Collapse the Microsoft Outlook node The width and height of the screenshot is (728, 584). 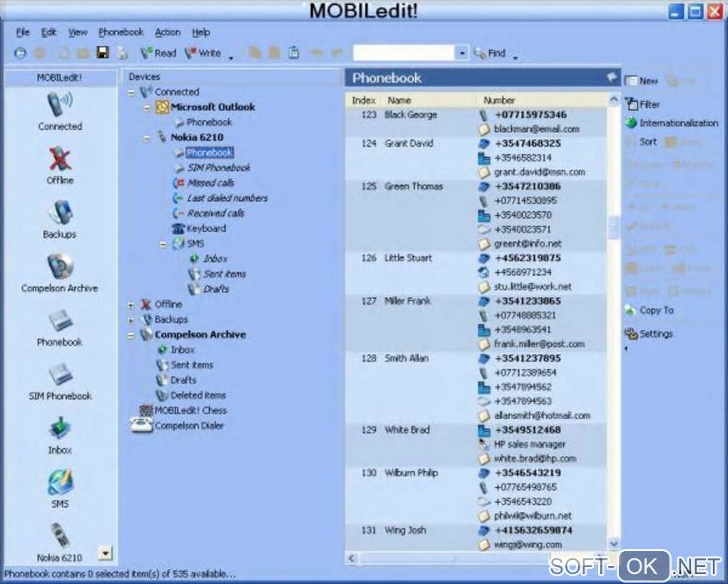147,108
